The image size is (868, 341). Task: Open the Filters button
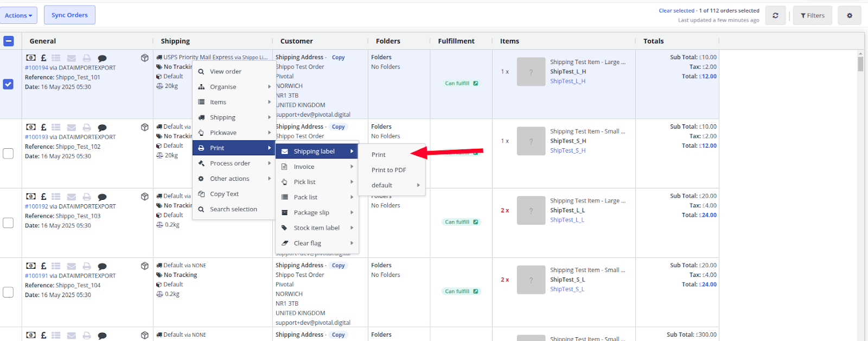pyautogui.click(x=813, y=15)
